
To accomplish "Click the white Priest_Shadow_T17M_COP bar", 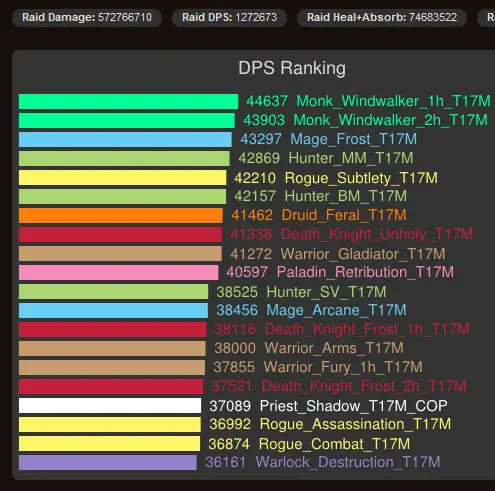I will tap(110, 405).
